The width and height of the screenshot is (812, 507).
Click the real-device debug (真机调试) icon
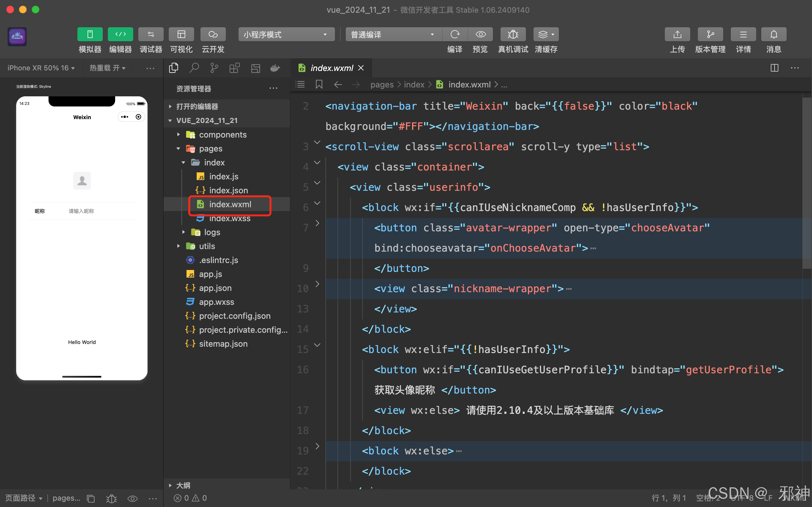(513, 34)
